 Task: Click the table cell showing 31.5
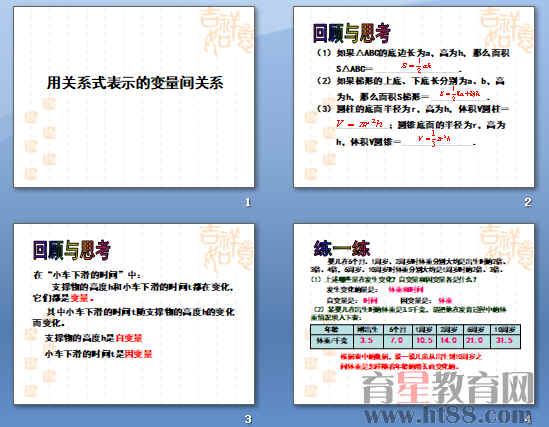click(505, 340)
